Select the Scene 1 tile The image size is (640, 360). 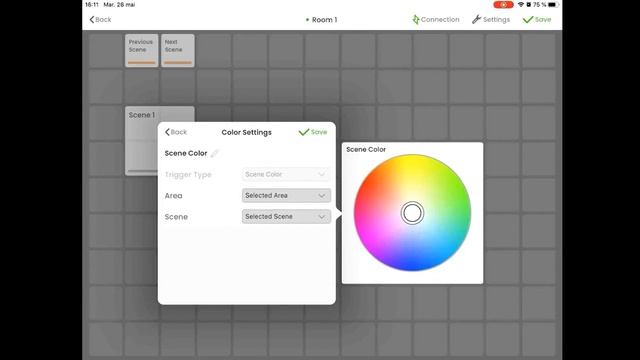(x=142, y=141)
